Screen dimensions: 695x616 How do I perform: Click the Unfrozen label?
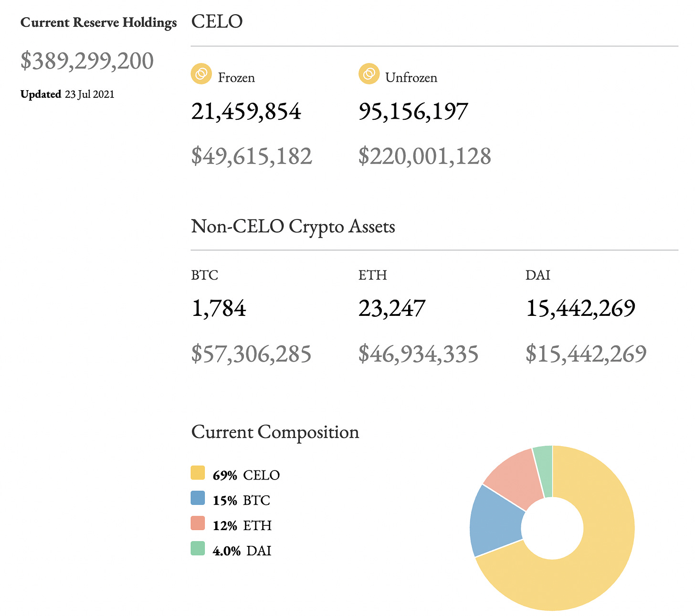(411, 78)
